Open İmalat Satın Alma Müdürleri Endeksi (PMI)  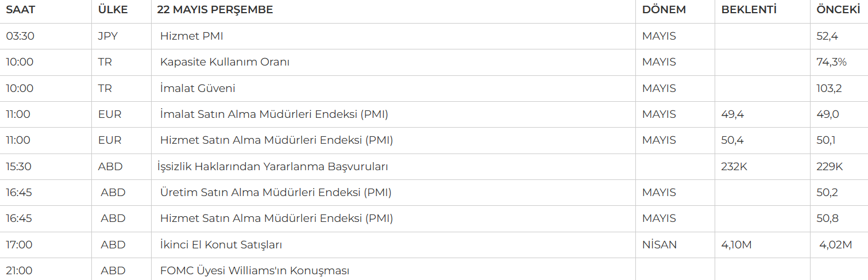tap(274, 114)
